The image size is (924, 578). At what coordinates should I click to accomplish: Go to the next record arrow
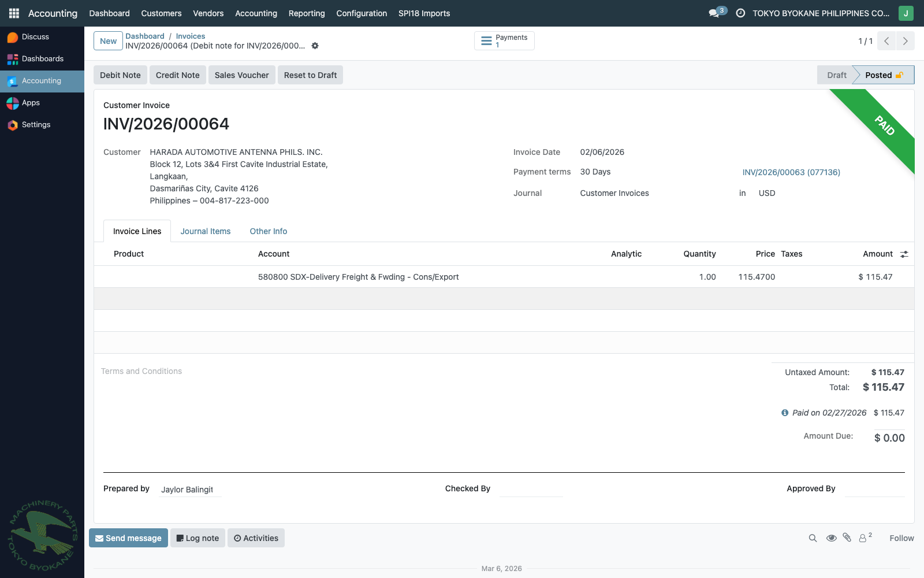905,41
